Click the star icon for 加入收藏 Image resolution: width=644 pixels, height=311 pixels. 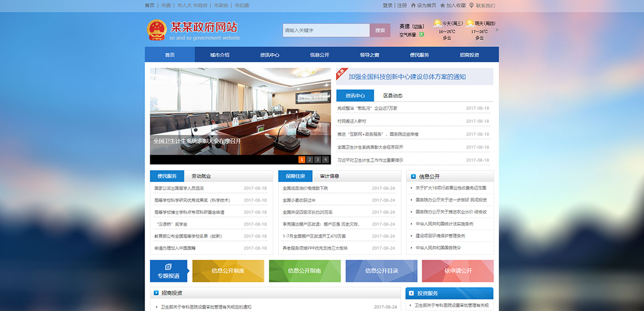click(x=442, y=5)
